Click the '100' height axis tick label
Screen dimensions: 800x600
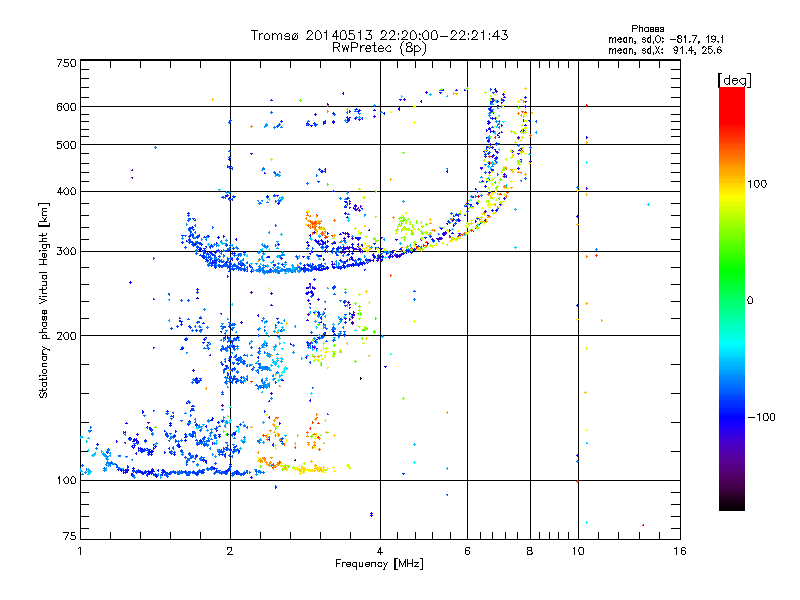[x=66, y=481]
